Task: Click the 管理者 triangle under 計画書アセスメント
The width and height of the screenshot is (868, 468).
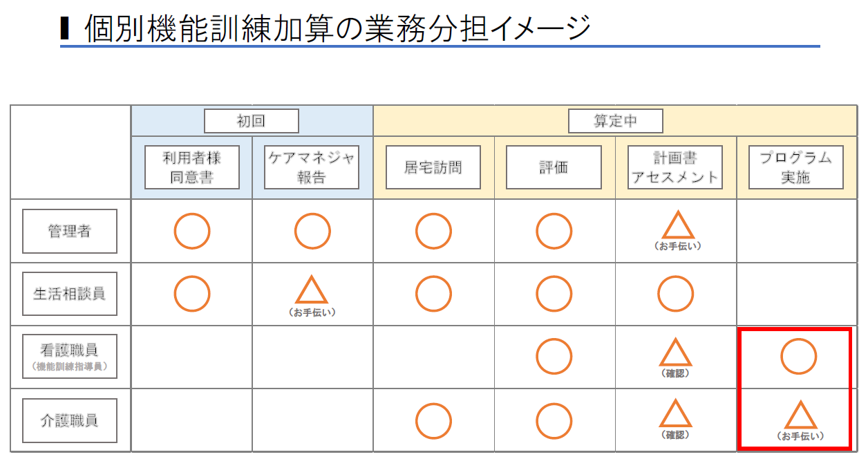Action: click(x=678, y=225)
